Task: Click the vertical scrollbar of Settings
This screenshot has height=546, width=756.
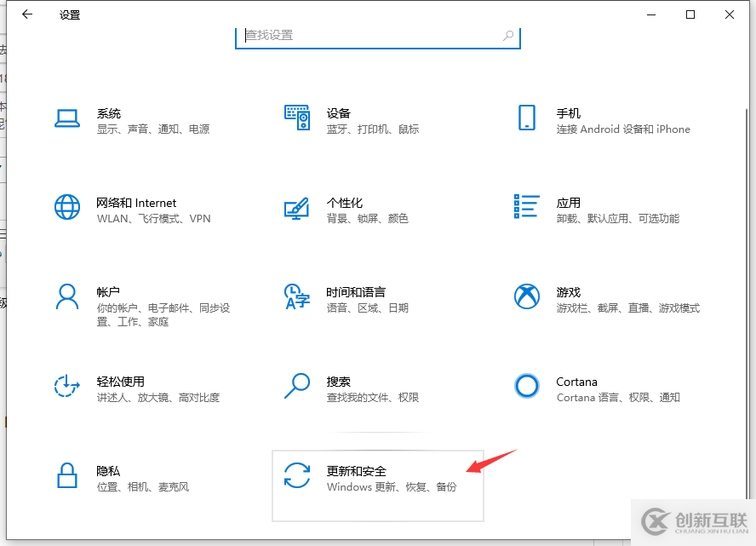Action: tap(747, 304)
